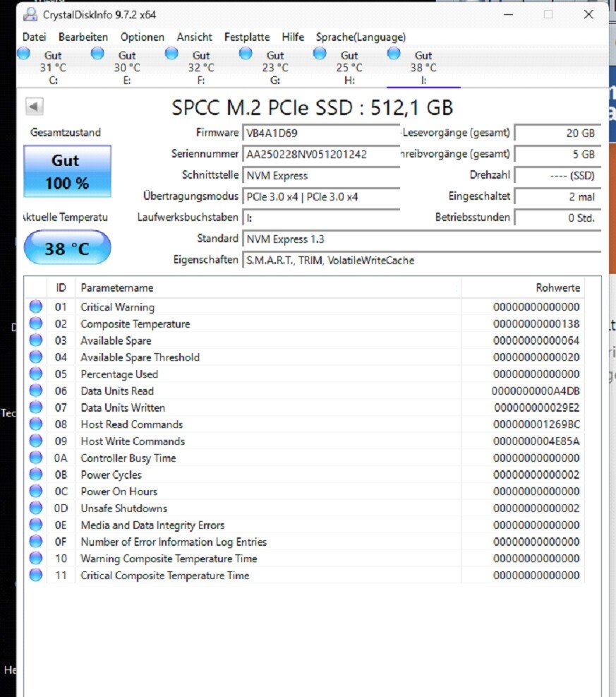Open the Ansicht menu
616x697 pixels.
(195, 37)
